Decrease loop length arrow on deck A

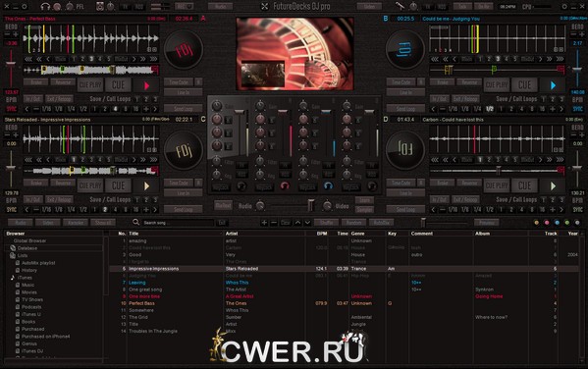click(27, 109)
